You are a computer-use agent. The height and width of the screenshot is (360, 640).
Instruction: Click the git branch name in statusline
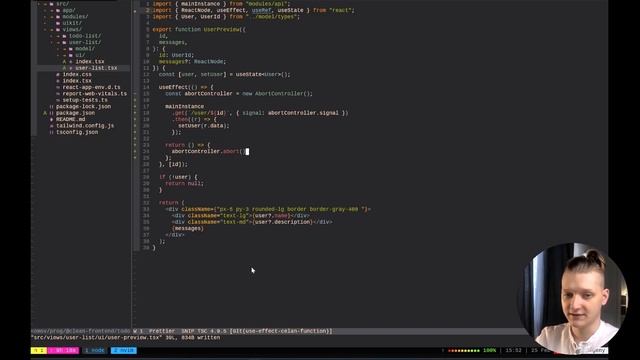[282, 331]
